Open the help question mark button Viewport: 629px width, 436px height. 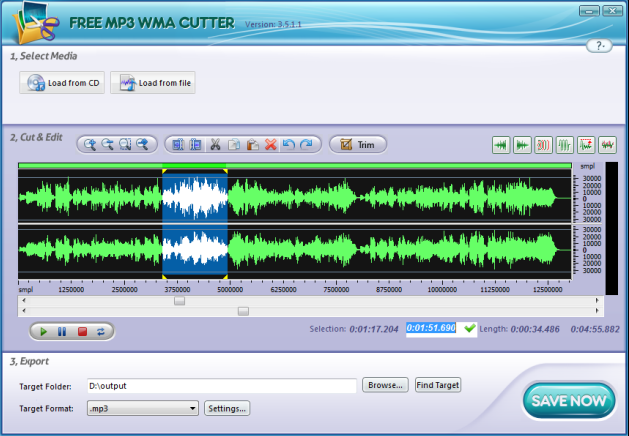[599, 46]
